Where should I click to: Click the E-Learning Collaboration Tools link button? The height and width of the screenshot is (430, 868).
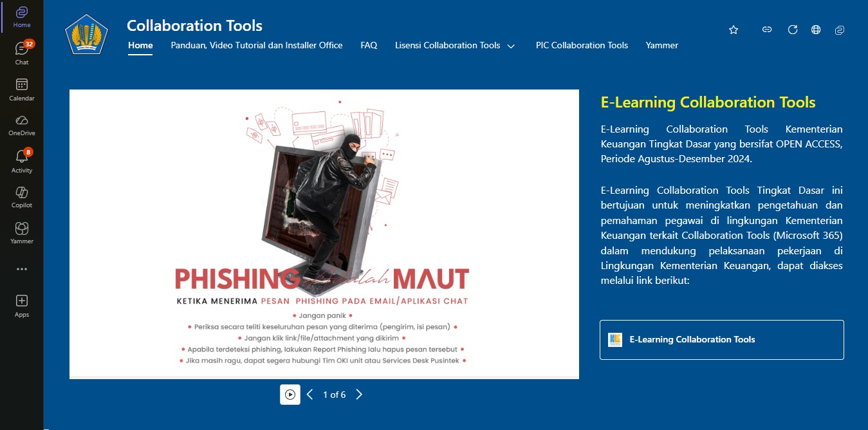[x=721, y=340]
